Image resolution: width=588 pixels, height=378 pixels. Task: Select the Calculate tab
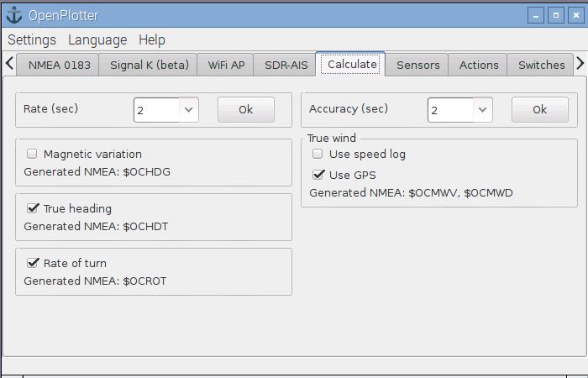351,64
